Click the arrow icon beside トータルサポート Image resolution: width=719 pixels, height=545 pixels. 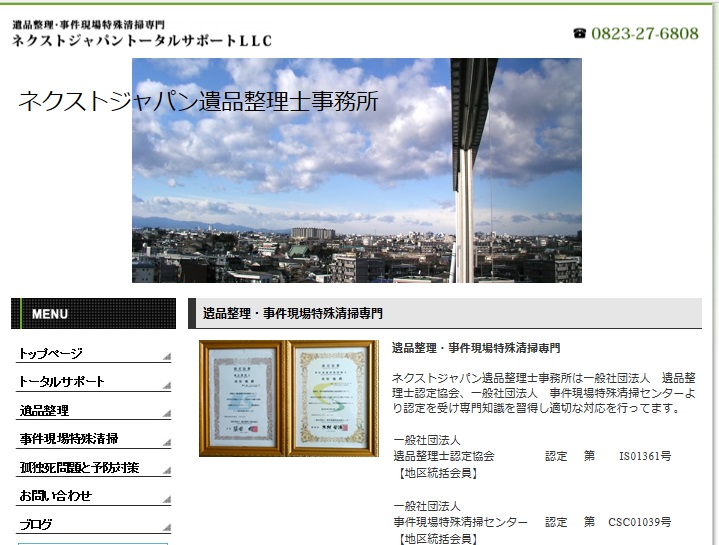(166, 385)
